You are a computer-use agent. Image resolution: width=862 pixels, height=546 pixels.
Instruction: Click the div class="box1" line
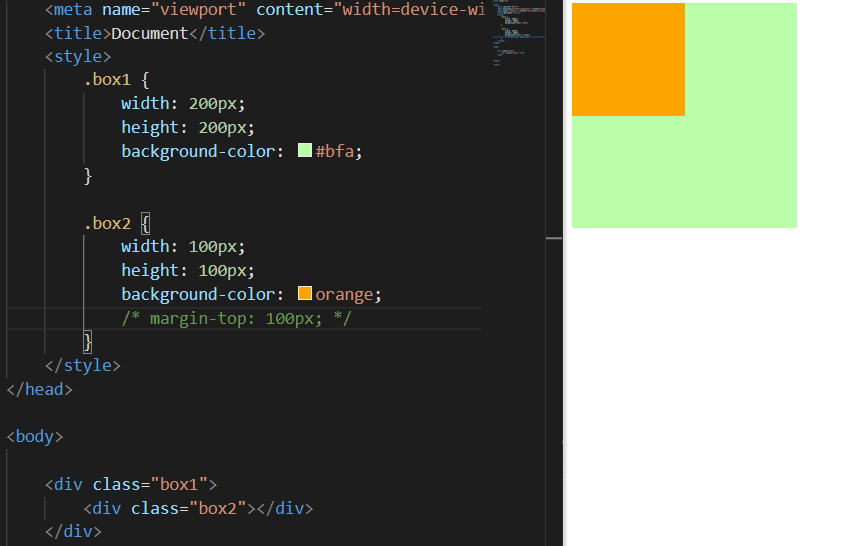click(x=131, y=484)
